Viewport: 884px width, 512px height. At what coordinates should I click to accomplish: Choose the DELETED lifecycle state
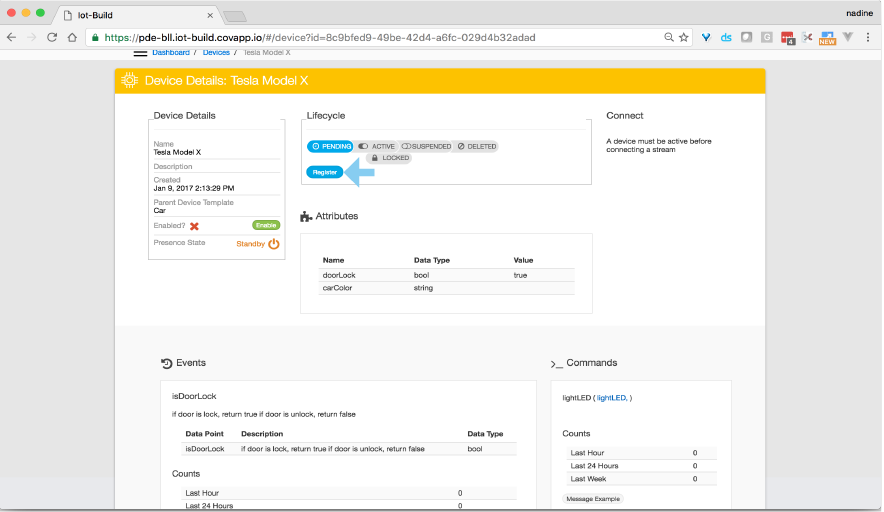pos(476,146)
